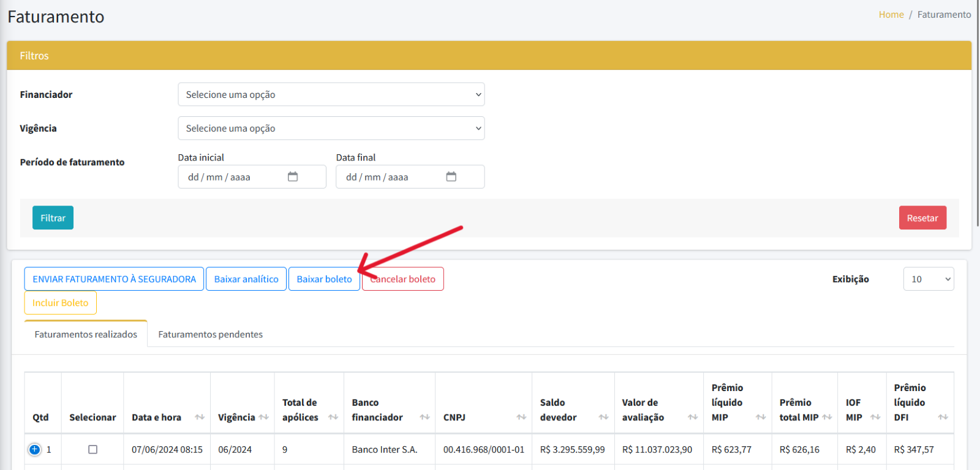Click Faturamento breadcrumb text

click(x=944, y=15)
